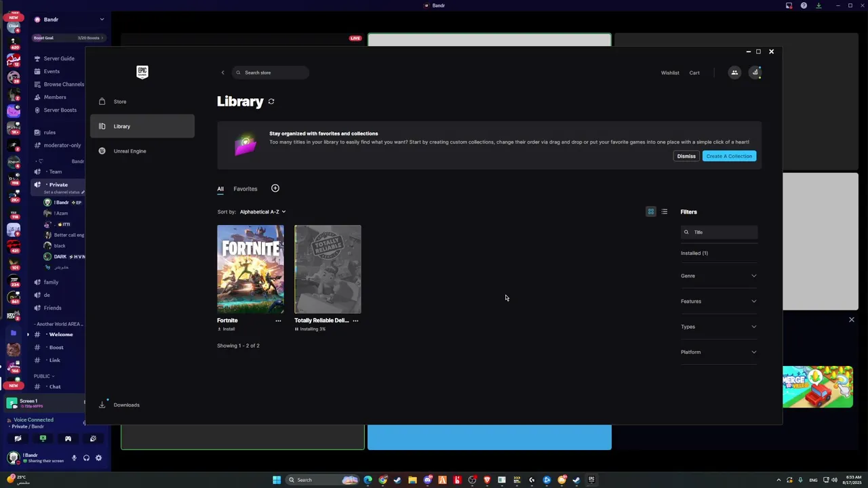Open Discord help icon in title bar

(x=804, y=5)
